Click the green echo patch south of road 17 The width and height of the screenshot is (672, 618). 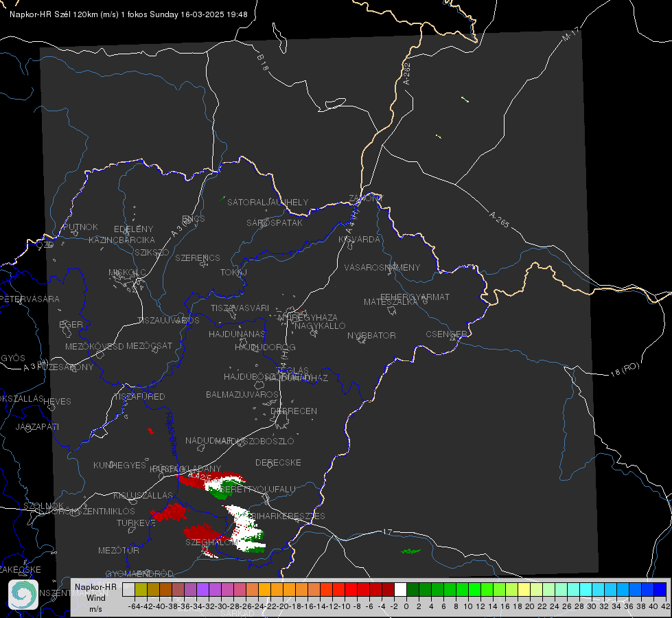(x=411, y=551)
